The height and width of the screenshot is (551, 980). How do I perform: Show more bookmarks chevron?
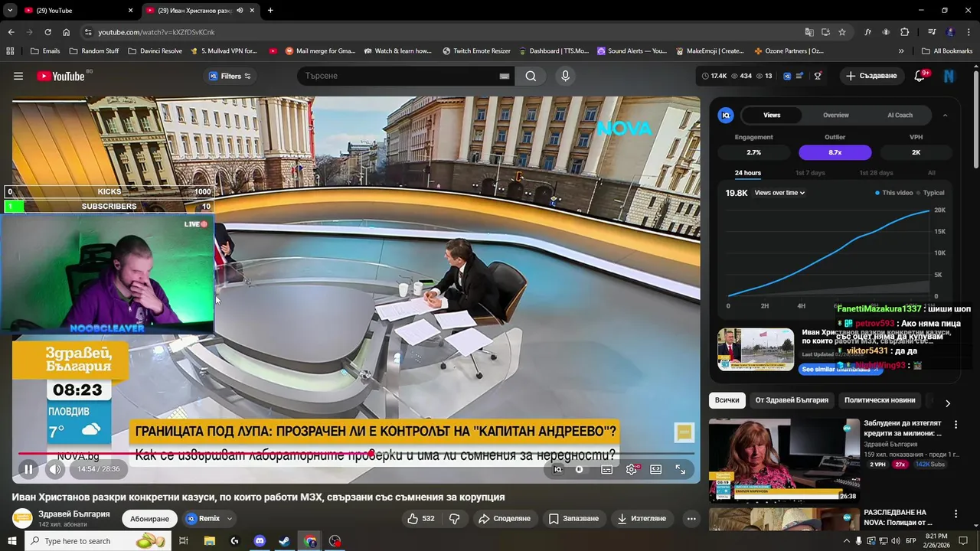[x=901, y=51]
